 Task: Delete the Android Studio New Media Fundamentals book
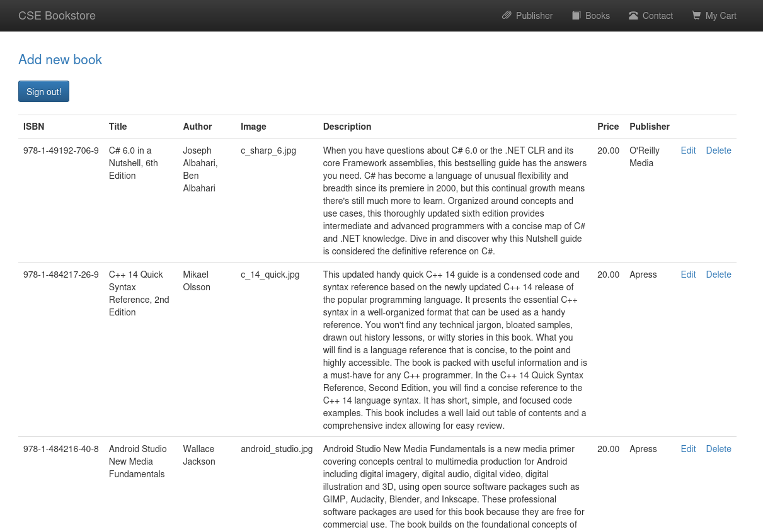[x=718, y=449]
